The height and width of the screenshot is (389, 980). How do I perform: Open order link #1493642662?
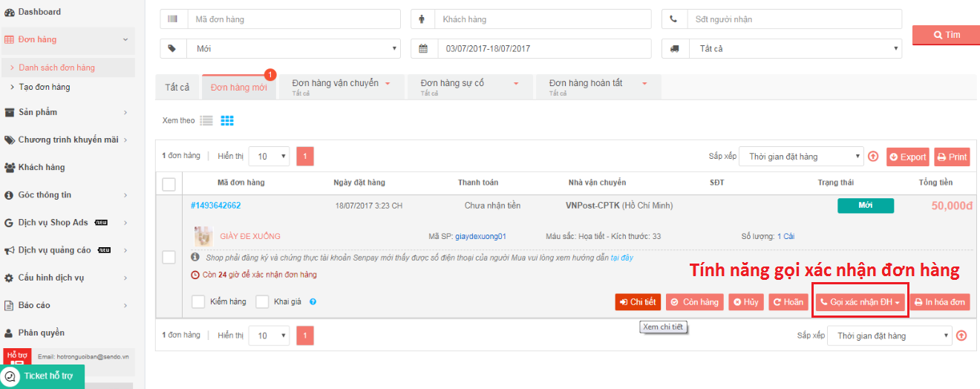pos(216,206)
